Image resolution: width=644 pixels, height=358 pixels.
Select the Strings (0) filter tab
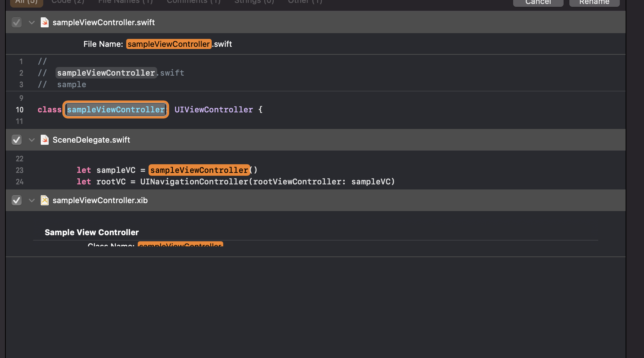click(254, 2)
